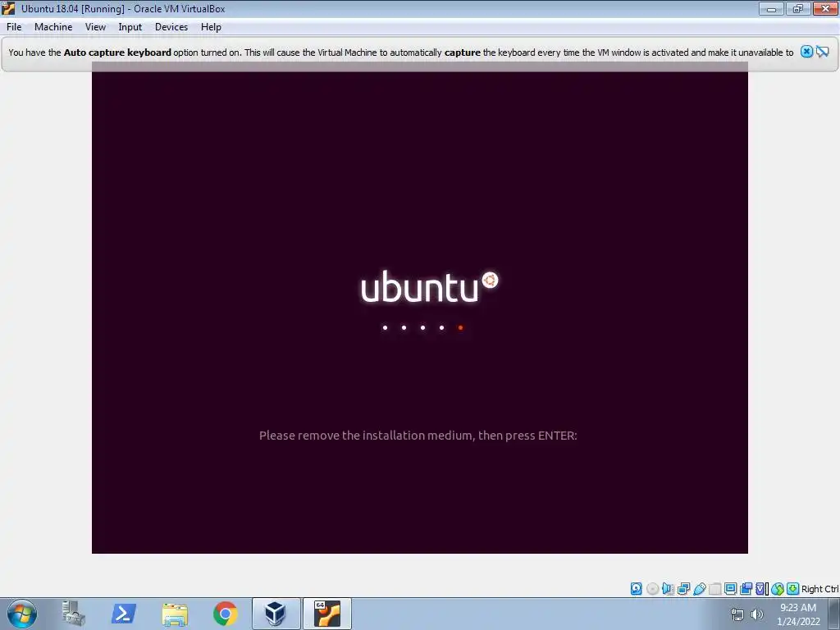Click the VirtualBox title bar icon
Viewport: 840px width, 630px height.
[x=8, y=8]
